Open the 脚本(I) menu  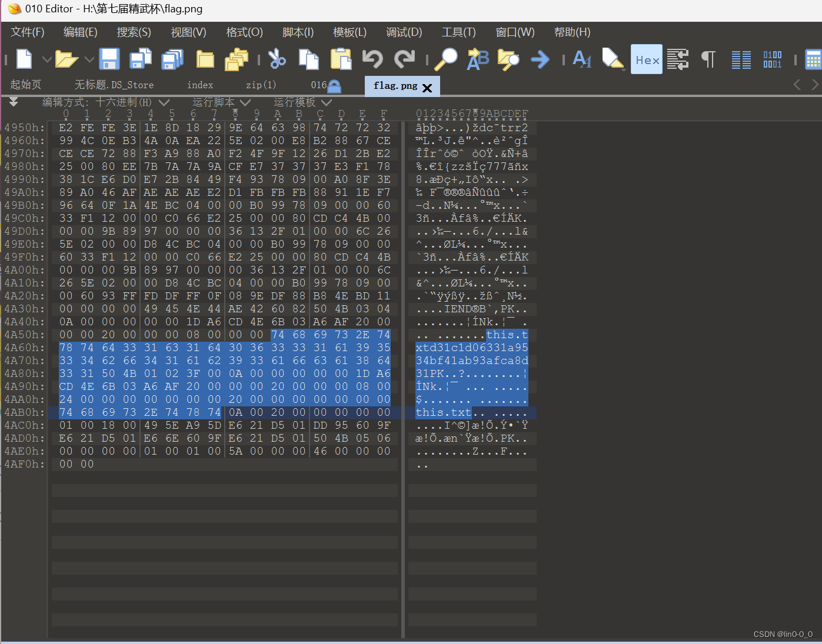[x=298, y=32]
